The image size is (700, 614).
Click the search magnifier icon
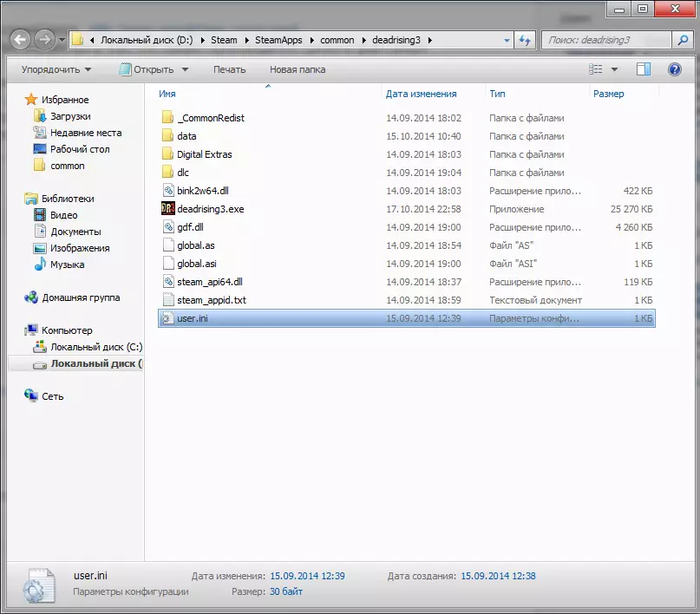pos(683,40)
